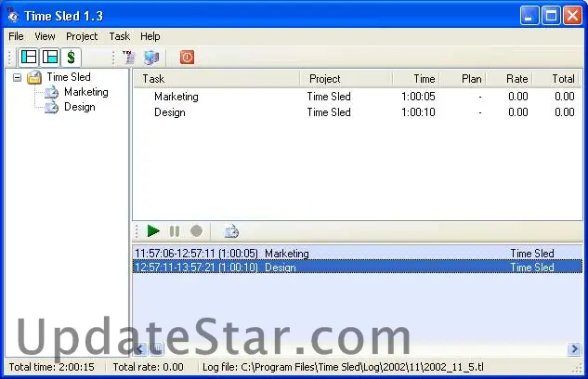Open the Task menu
Screen dimensions: 588x379
pyautogui.click(x=119, y=36)
